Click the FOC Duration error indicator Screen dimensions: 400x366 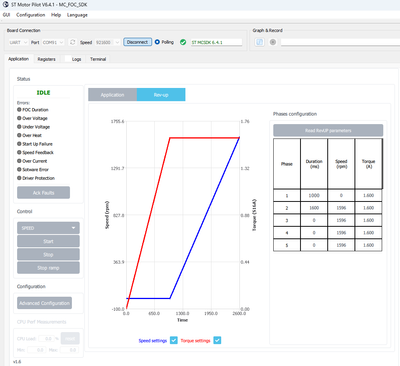(19, 109)
